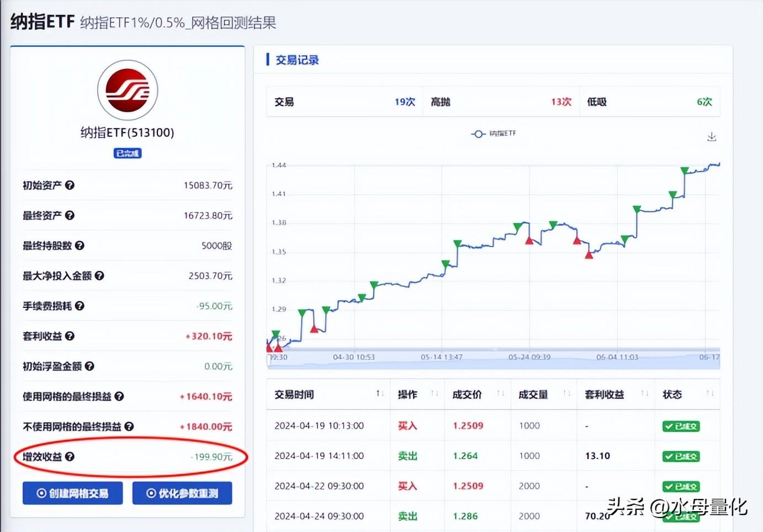Click help icon beside 套利收益 in left panel
Screen dimensions: 763x532
click(70, 336)
